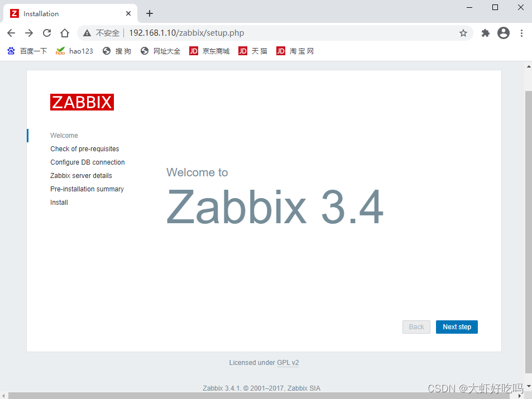Click the not-secure warning triangle icon
The height and width of the screenshot is (399, 532).
[87, 33]
